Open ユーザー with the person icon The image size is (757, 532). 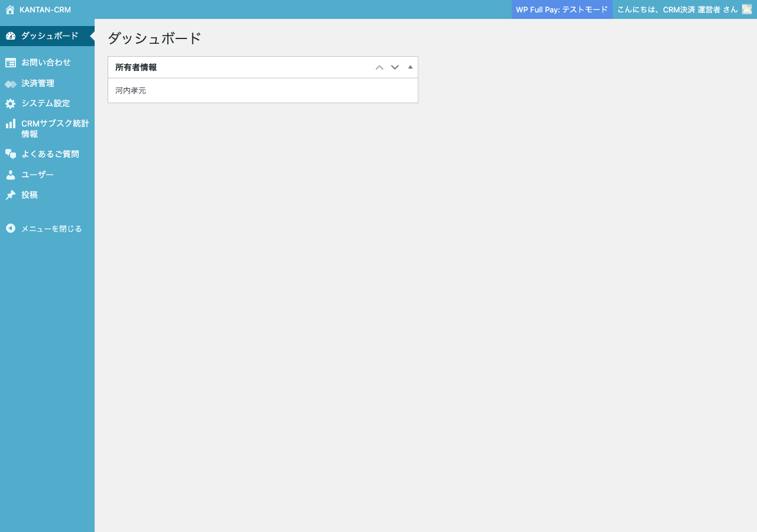click(11, 174)
